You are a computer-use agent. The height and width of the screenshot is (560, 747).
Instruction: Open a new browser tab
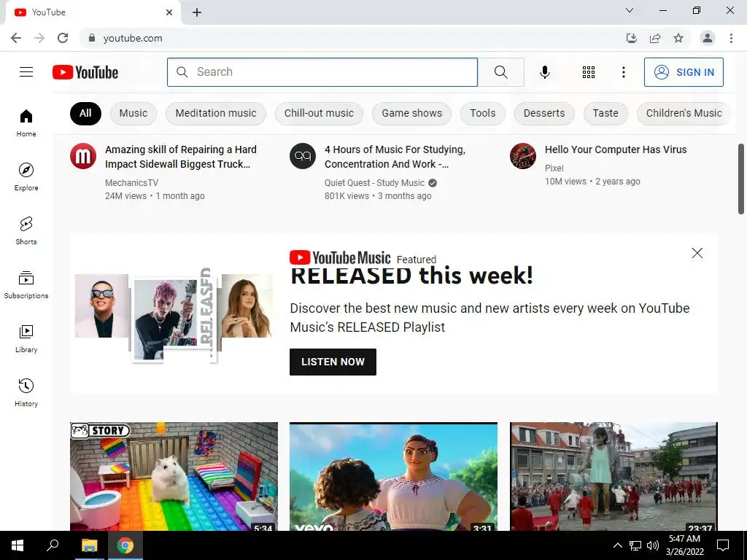(x=197, y=12)
